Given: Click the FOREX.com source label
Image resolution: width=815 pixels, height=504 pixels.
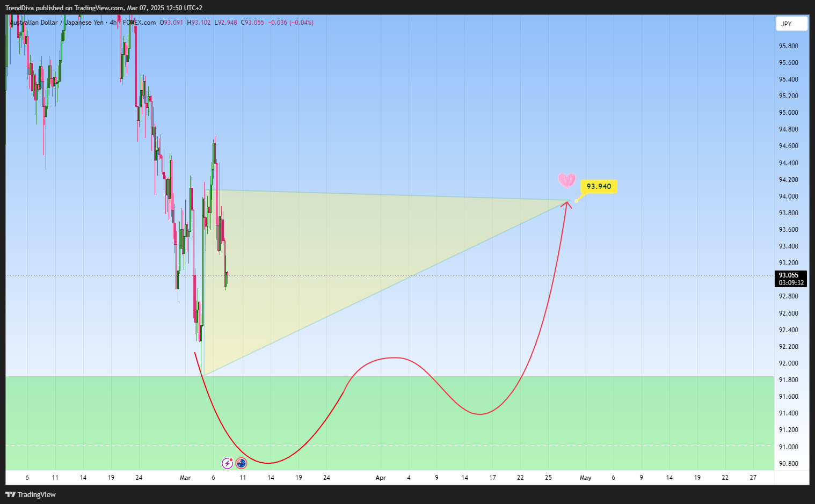Looking at the screenshot, I should tap(139, 23).
